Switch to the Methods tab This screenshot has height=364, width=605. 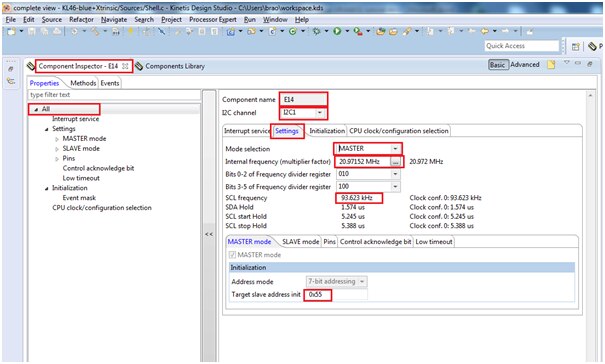click(83, 83)
